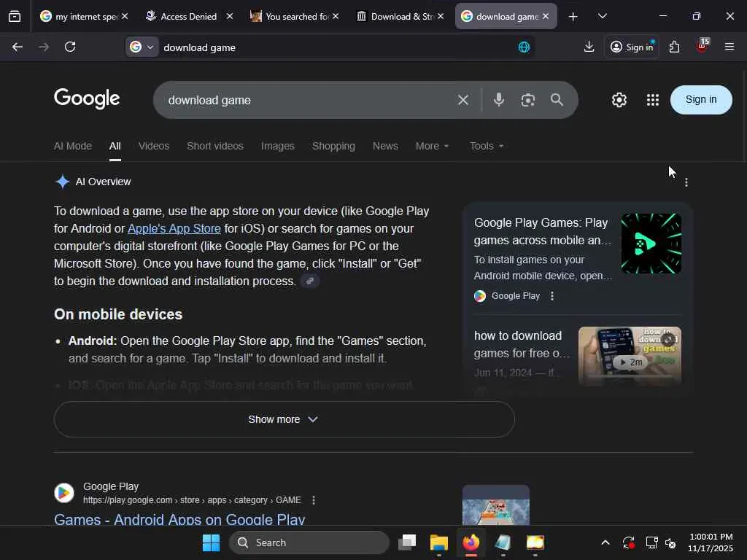Click the blue Google Sign in button
The height and width of the screenshot is (560, 747).
[x=701, y=99]
